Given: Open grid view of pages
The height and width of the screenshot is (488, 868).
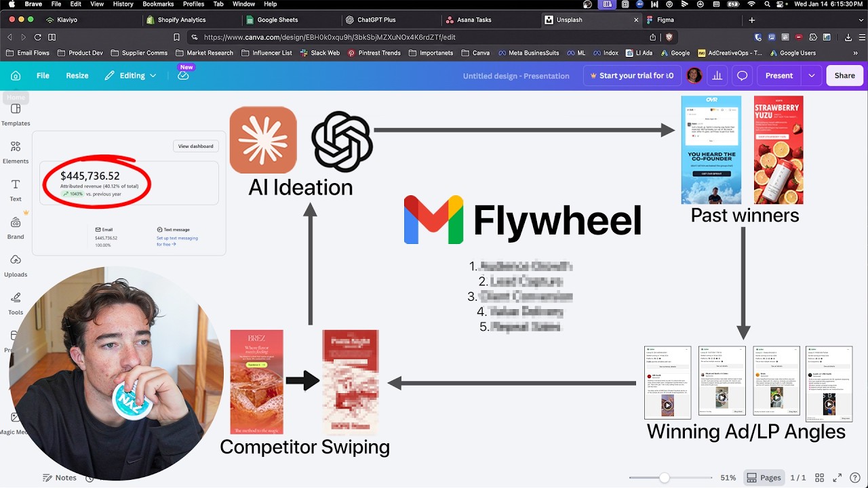Looking at the screenshot, I should coord(820,478).
